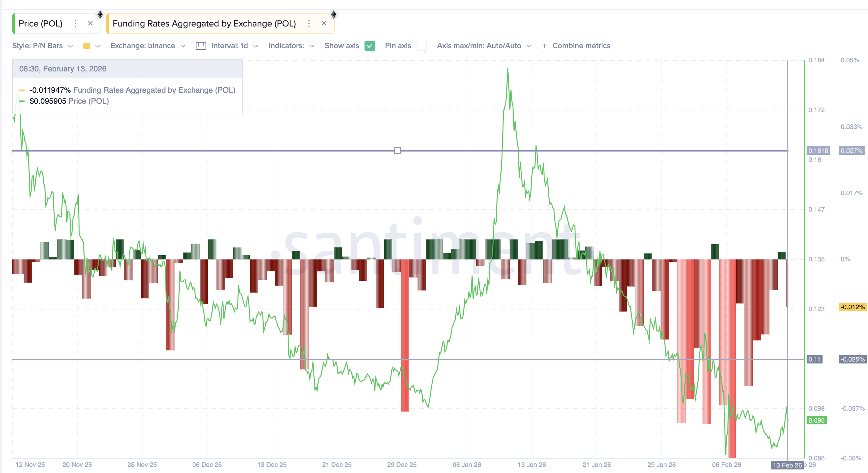
Task: Open the Interval: 1d dropdown
Action: tap(233, 46)
